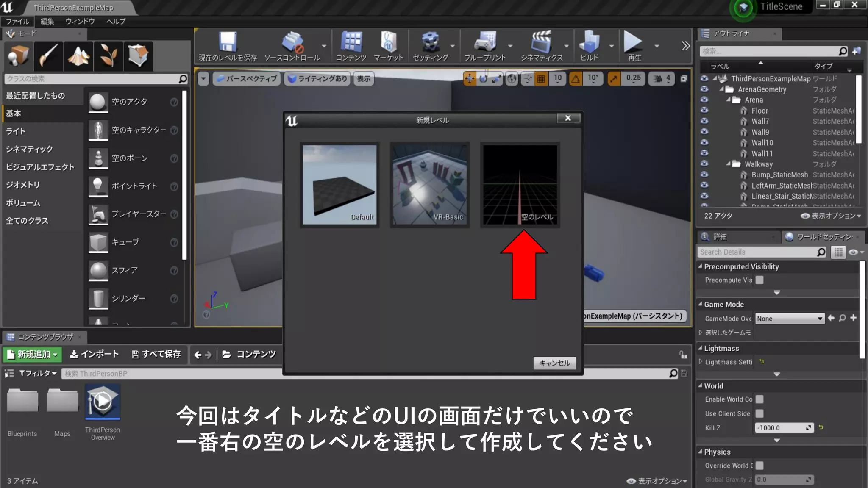The image size is (868, 488).
Task: Hide the Floor actor via eye icon
Action: (704, 110)
